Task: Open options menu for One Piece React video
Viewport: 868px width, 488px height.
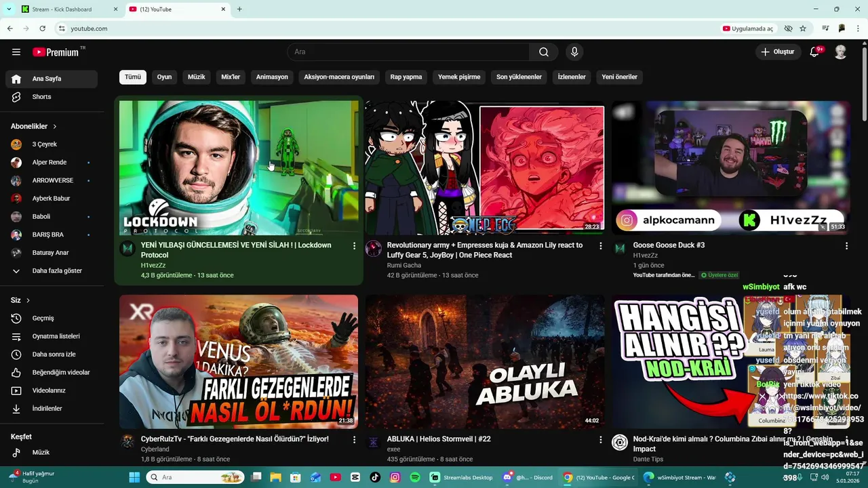Action: (600, 246)
